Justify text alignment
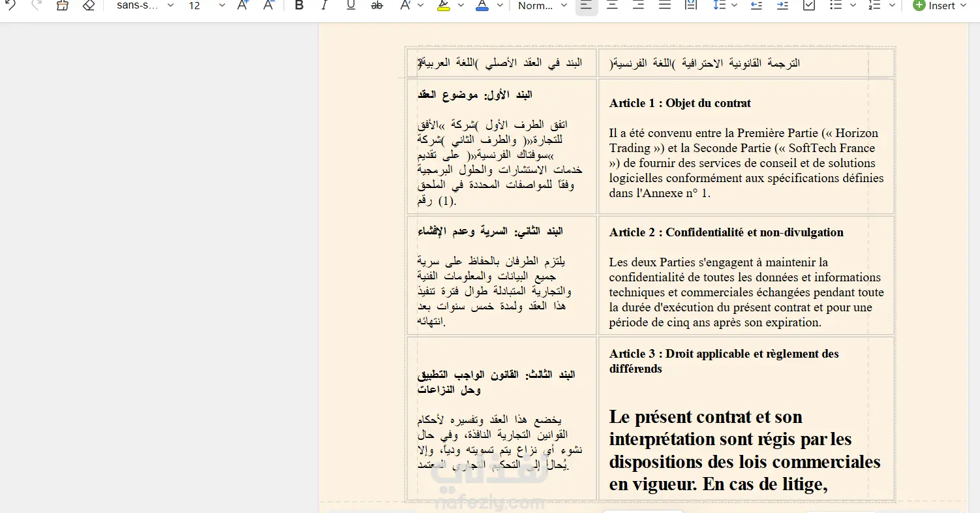Screen dimensions: 980x513 [665, 5]
